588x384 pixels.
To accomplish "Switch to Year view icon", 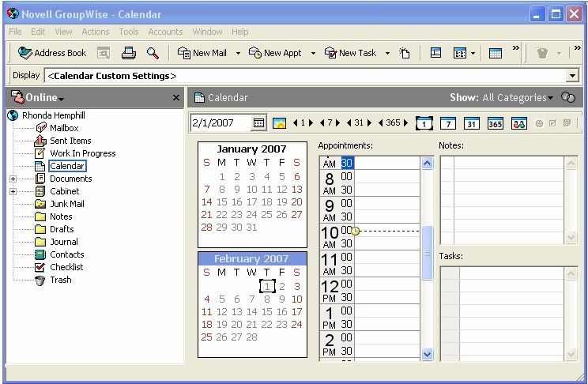I will (x=495, y=123).
